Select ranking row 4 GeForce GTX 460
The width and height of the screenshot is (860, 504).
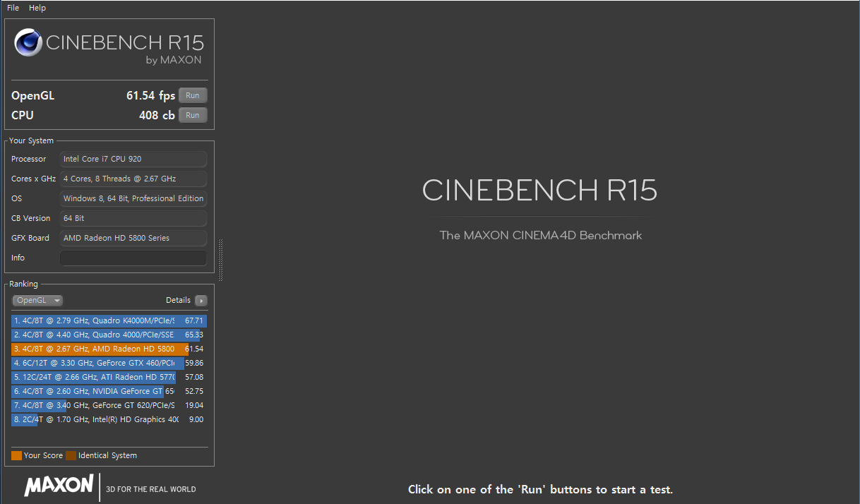109,363
